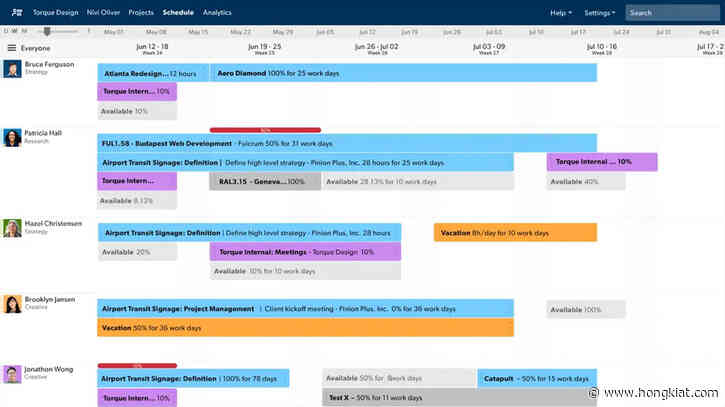Focus the Search field
This screenshot has height=407, width=725.
(672, 12)
